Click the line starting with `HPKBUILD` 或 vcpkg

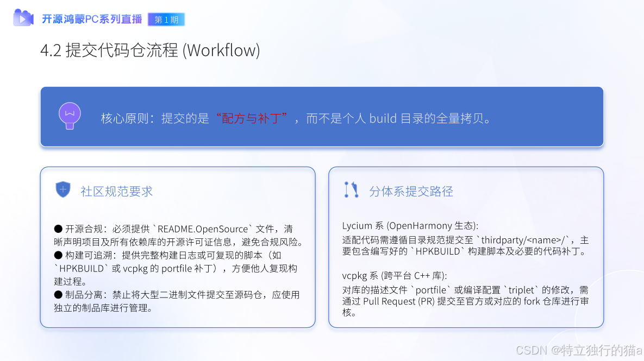(176, 268)
